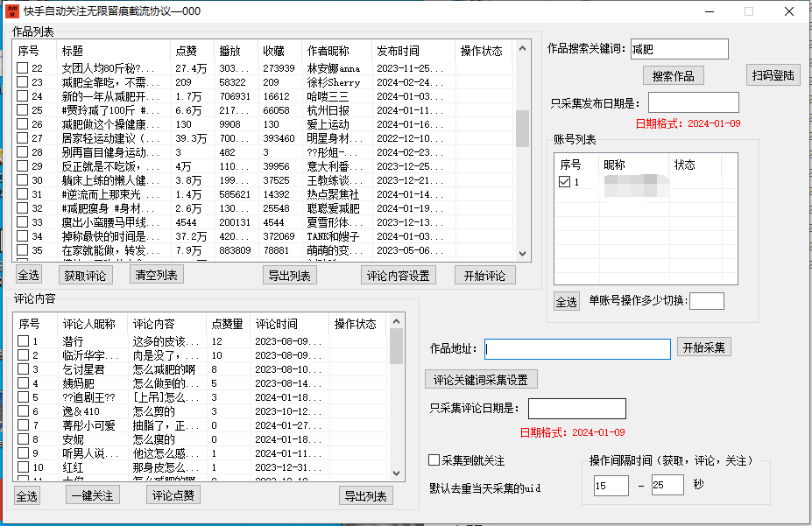The image size is (812, 526).
Task: Click the 评论时间 column header in comments
Action: (276, 324)
